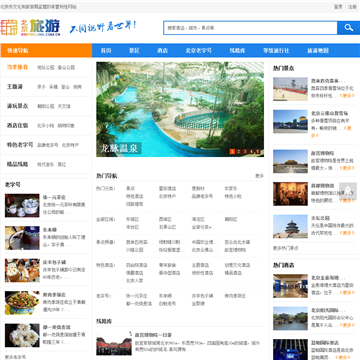Open the 酒店住宿 sidebar category
The image size is (360, 360).
[x=17, y=126]
